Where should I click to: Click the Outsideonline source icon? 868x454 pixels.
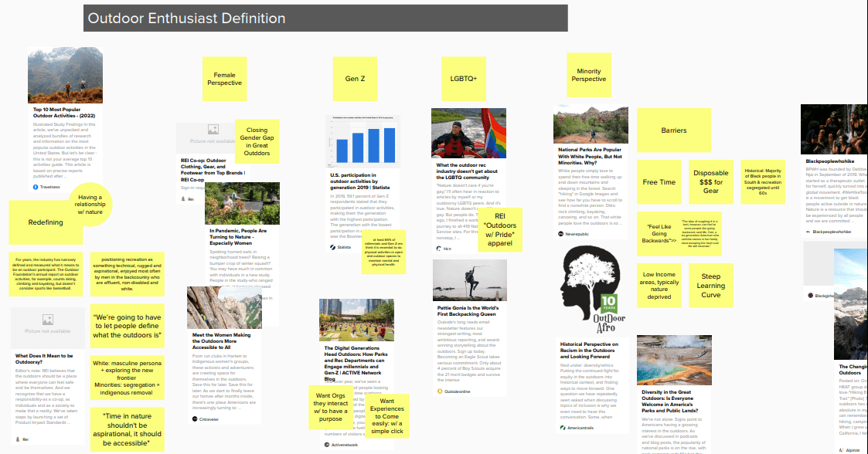(x=440, y=391)
